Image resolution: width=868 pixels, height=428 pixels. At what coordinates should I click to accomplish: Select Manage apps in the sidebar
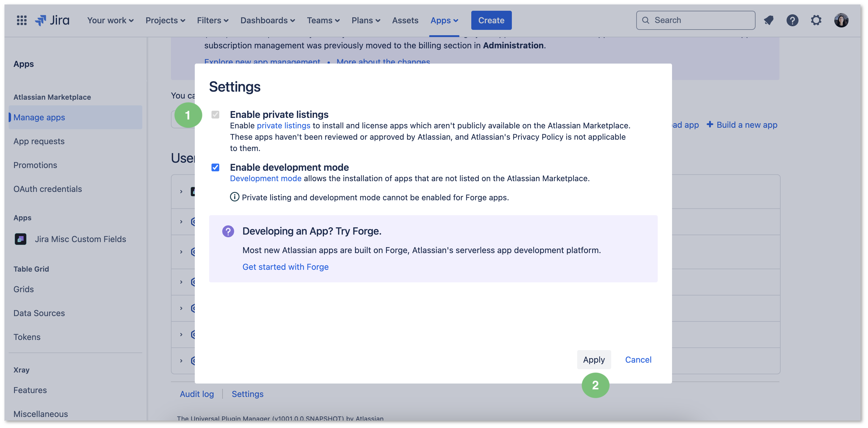point(75,117)
